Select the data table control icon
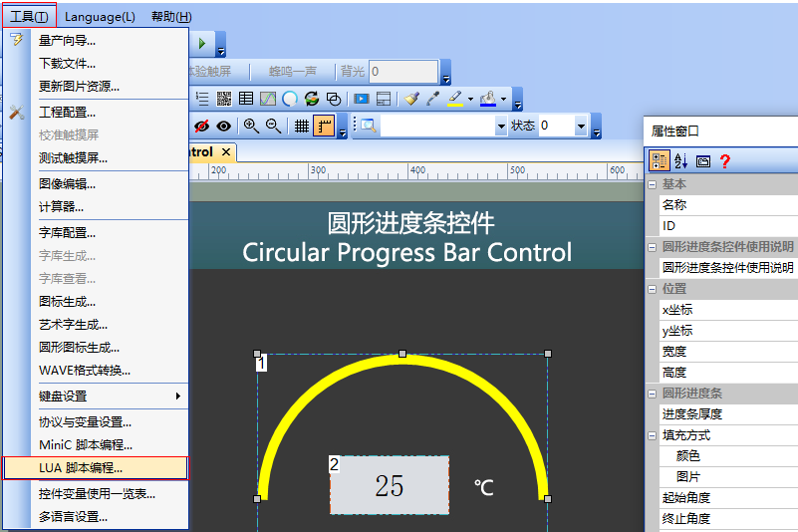Screen dimensions: 798x532 [246, 99]
